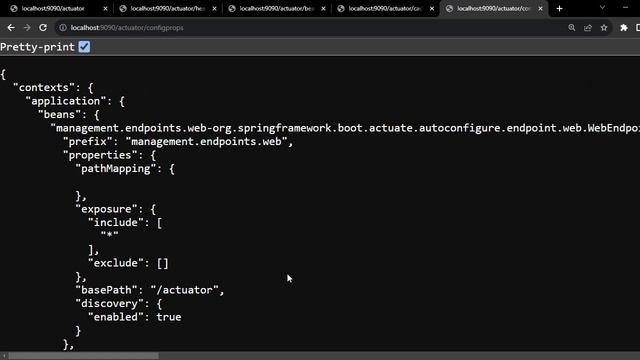Viewport: 640px width, 360px height.
Task: Reload the configprops page
Action: pyautogui.click(x=43, y=28)
